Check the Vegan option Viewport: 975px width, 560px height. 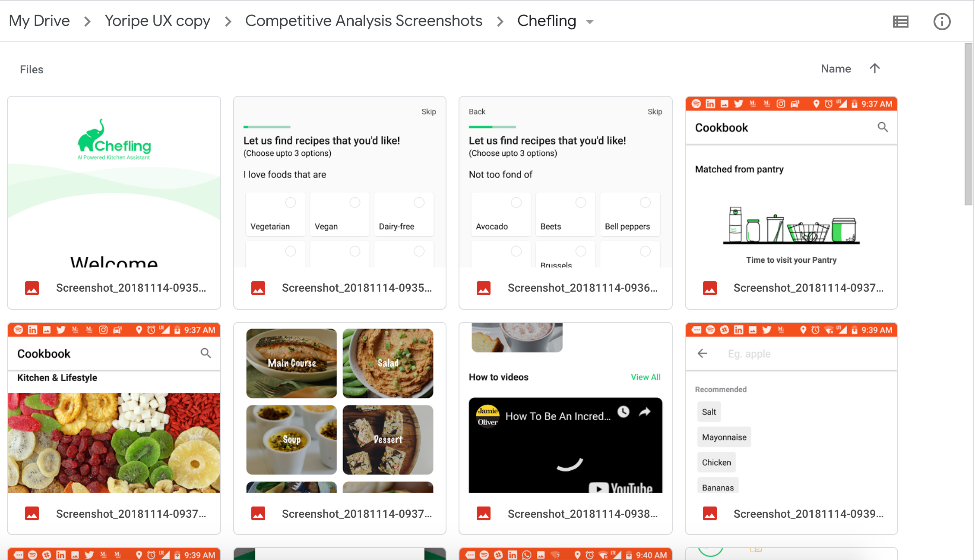[x=355, y=202]
